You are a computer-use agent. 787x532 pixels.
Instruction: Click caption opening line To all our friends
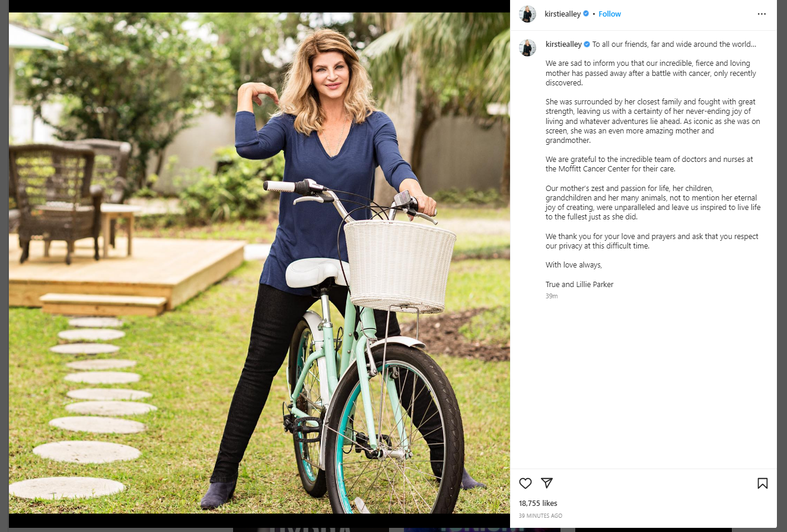(674, 44)
